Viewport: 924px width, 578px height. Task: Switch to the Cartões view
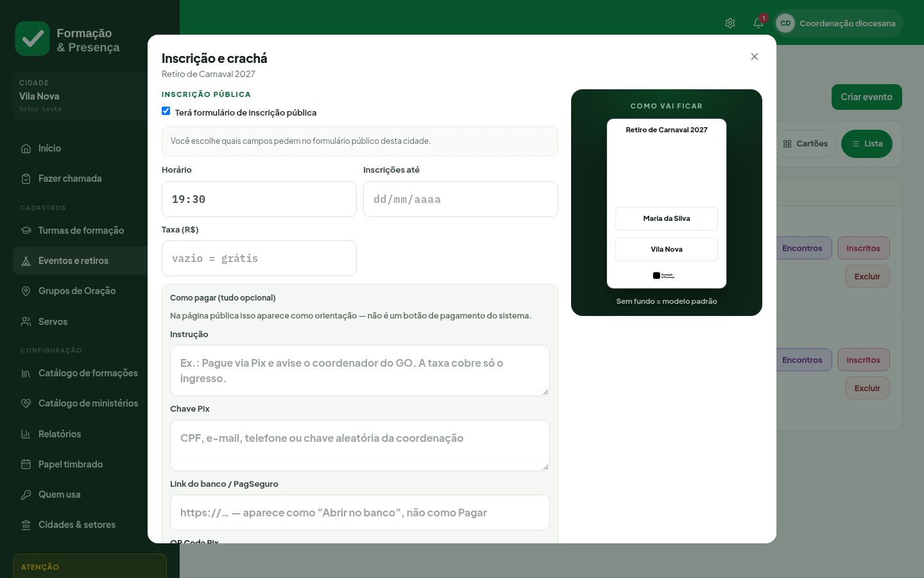click(x=805, y=144)
